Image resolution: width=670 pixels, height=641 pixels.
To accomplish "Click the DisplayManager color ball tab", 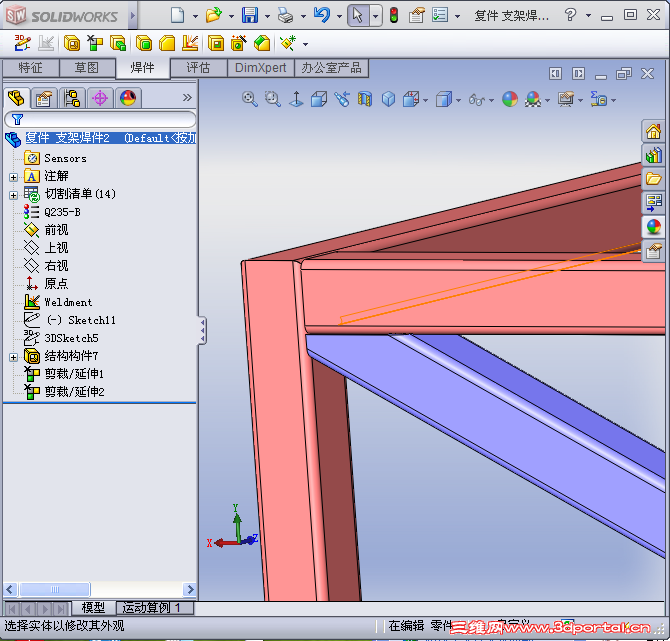I will coord(127,98).
